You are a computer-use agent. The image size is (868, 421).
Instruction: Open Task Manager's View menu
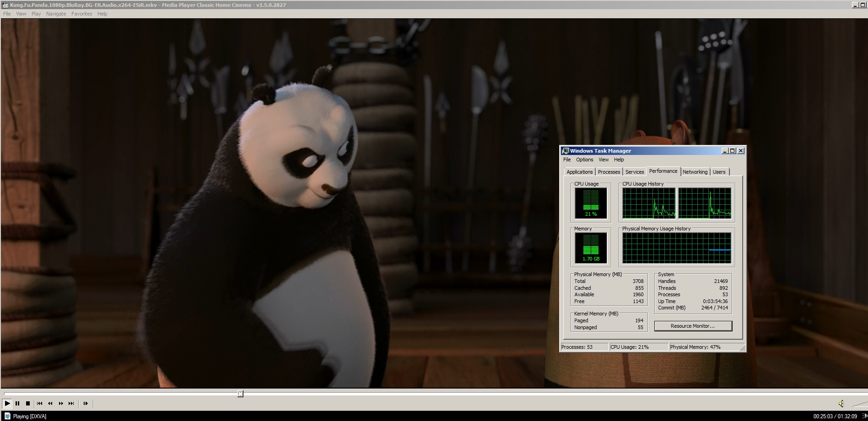[x=604, y=160]
